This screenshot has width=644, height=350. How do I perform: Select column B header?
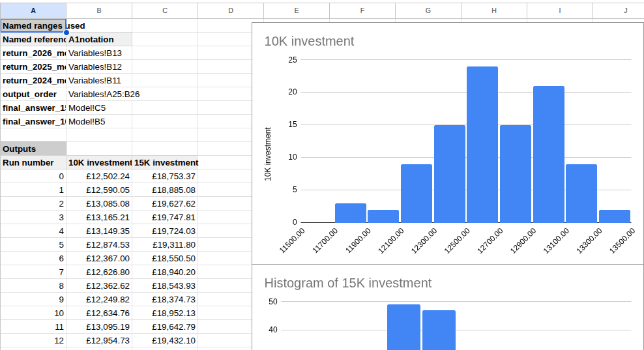point(99,10)
